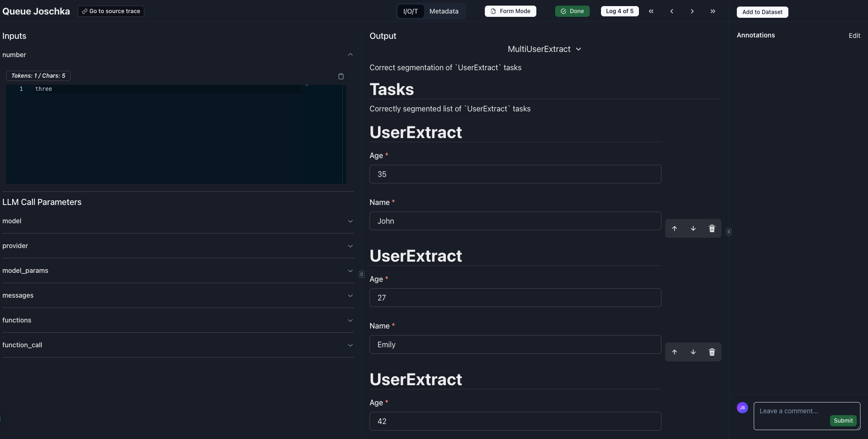The width and height of the screenshot is (868, 439).
Task: Move John's UserExtract entry down with arrow icon
Action: 693,229
